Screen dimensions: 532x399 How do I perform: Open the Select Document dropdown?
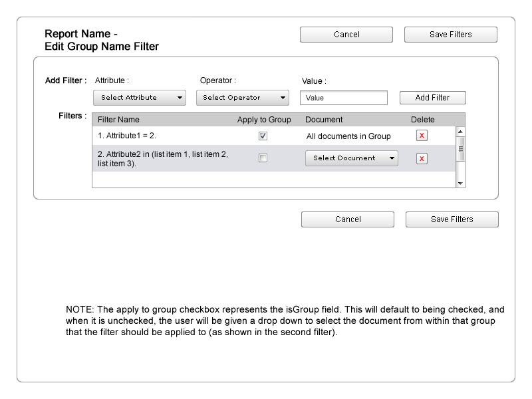tap(351, 158)
